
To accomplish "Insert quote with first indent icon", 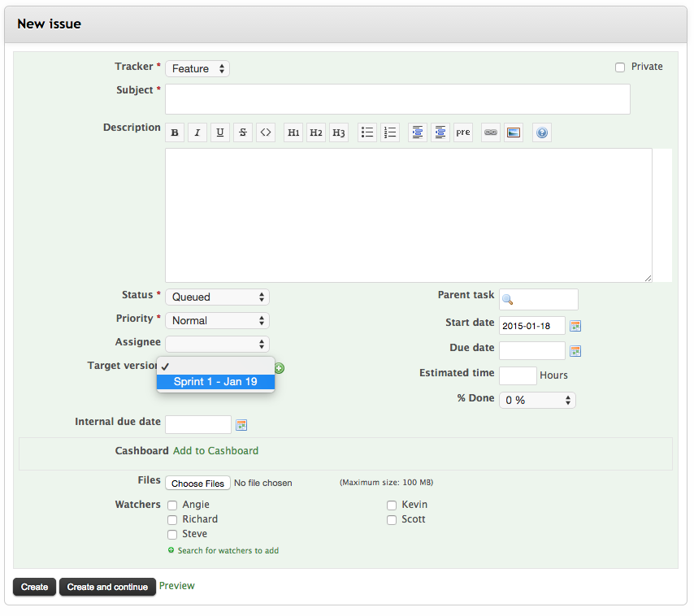I will [x=418, y=132].
